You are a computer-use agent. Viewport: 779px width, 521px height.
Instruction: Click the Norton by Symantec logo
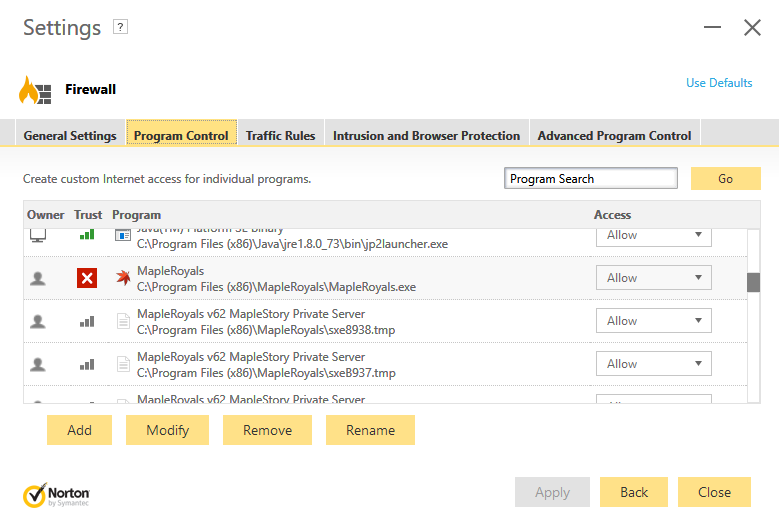click(x=57, y=495)
